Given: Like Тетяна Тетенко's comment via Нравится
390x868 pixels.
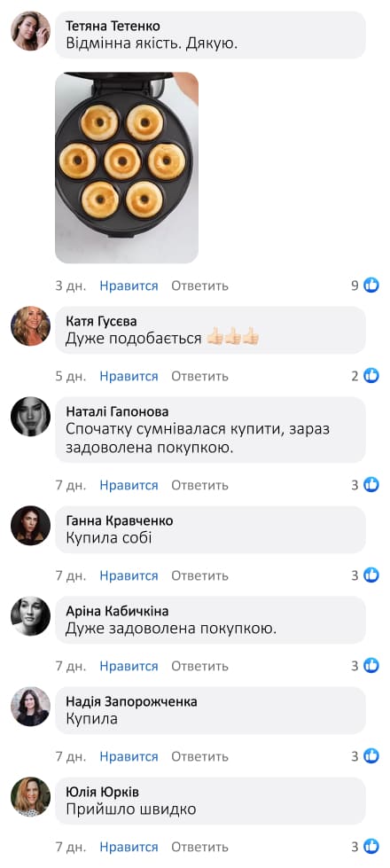Looking at the screenshot, I should (x=129, y=286).
